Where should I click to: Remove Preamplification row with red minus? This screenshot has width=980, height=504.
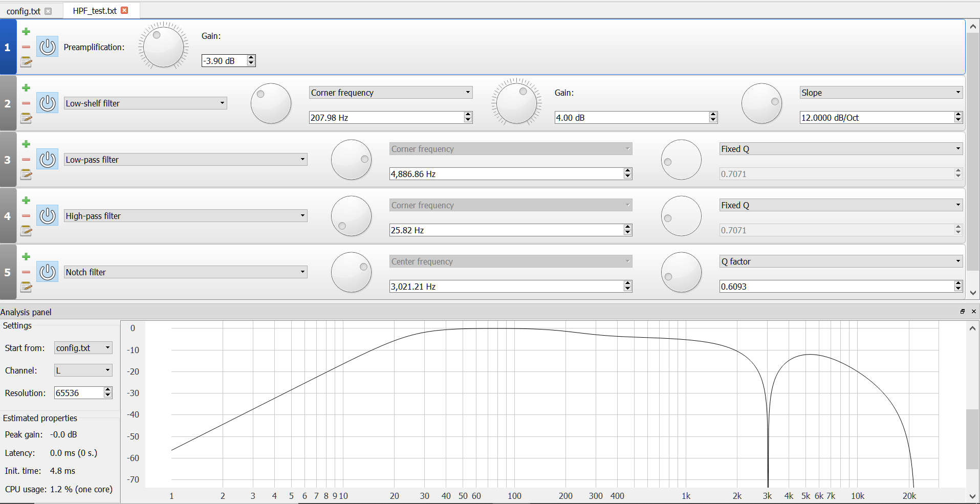pyautogui.click(x=26, y=47)
